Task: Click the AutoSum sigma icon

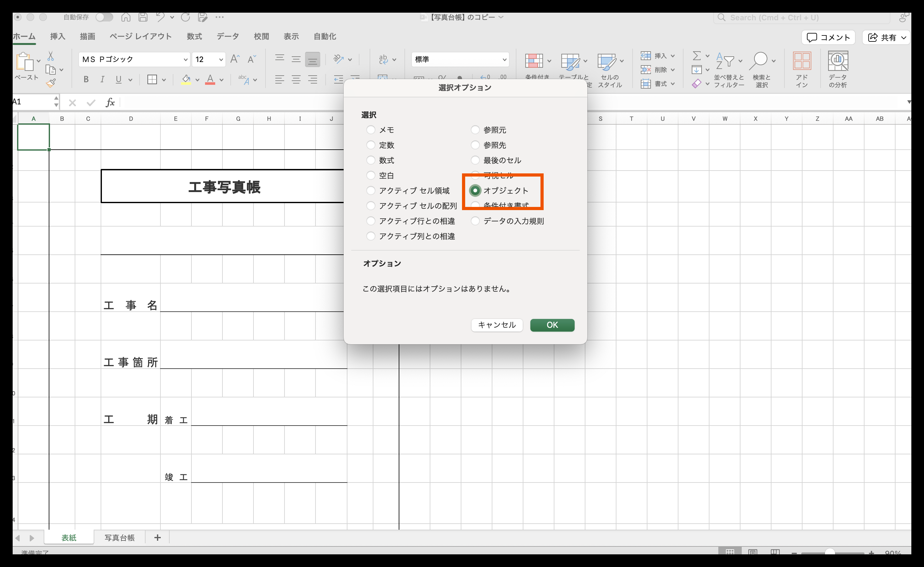Action: click(x=696, y=55)
